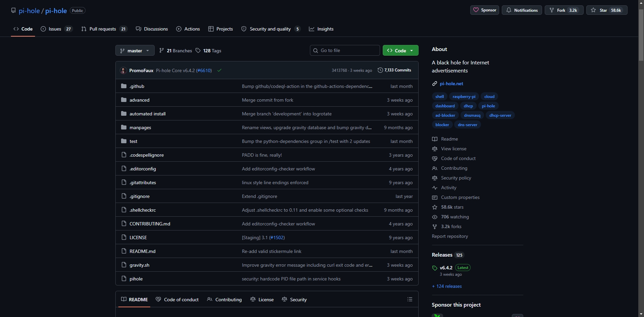Switch to Code of conduct README tab
Viewport: 644px width, 317px height.
coord(177,300)
